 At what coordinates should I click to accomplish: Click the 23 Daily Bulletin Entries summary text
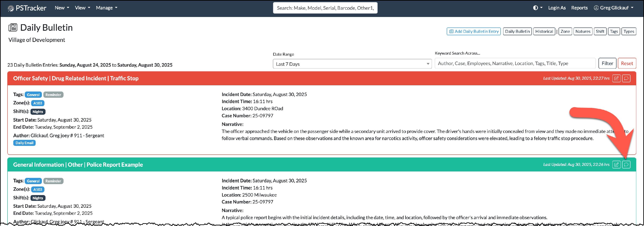(x=90, y=65)
